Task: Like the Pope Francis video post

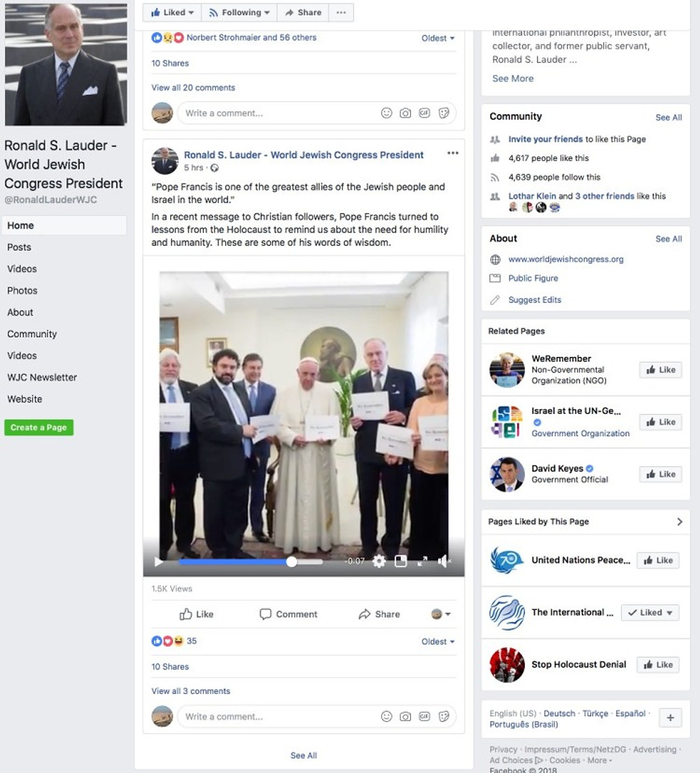Action: (196, 614)
